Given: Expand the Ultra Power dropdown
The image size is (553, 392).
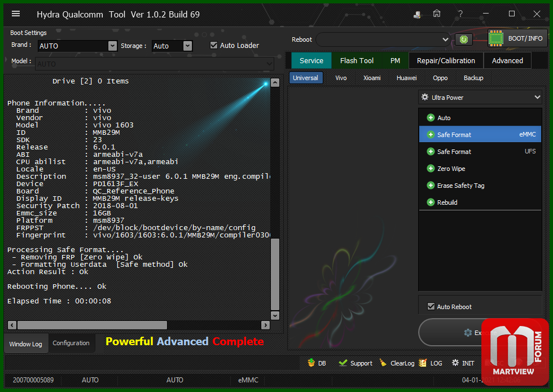Looking at the screenshot, I should [480, 97].
